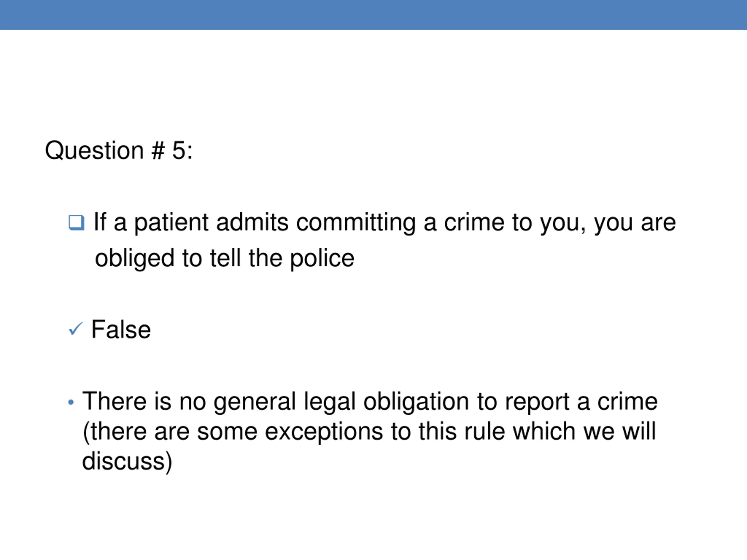Image resolution: width=747 pixels, height=560 pixels.
Task: Click the word "general" in the explanation
Action: [x=255, y=402]
